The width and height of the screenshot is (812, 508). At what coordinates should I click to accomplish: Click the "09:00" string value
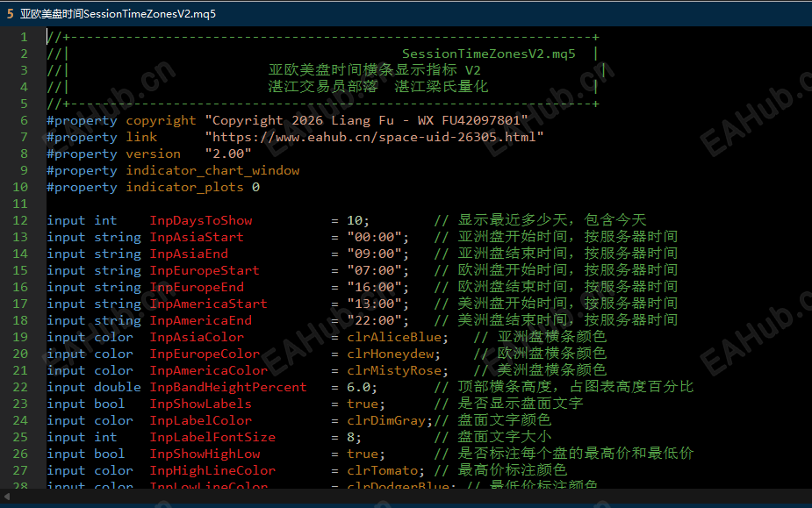click(375, 254)
